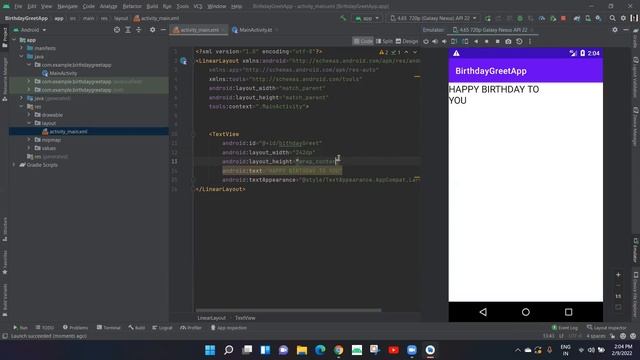Screen dimensions: 640x360
Task: Open App Inspection tool window
Action: [229, 328]
